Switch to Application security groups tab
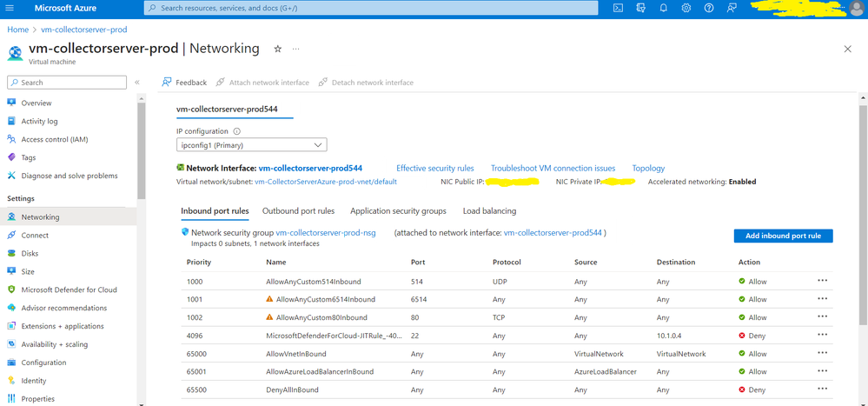This screenshot has height=406, width=868. [x=398, y=211]
